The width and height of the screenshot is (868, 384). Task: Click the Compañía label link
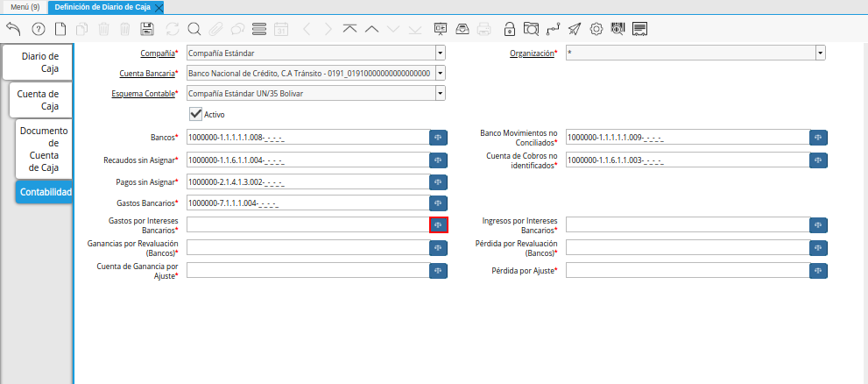click(157, 53)
